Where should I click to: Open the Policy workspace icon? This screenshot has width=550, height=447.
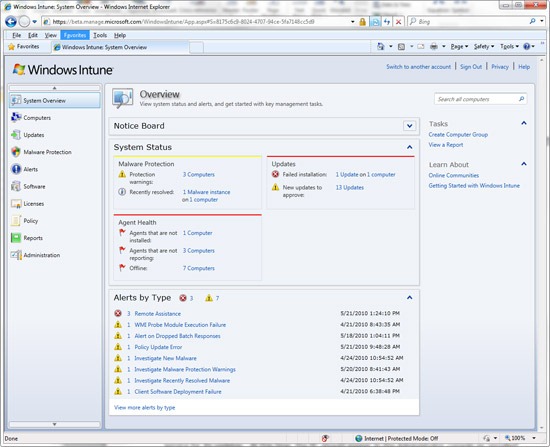pyautogui.click(x=16, y=220)
